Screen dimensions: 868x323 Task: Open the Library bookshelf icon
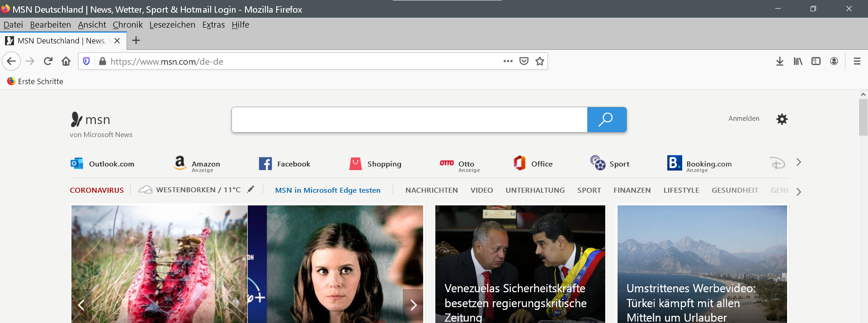(798, 61)
